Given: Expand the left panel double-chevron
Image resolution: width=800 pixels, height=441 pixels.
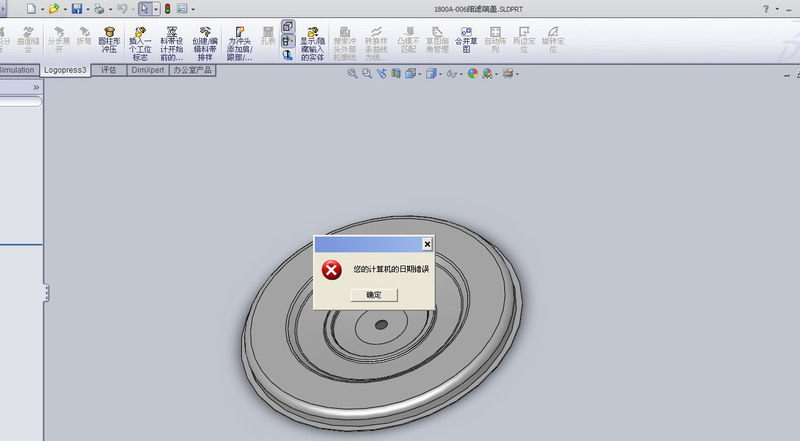Looking at the screenshot, I should [x=36, y=87].
